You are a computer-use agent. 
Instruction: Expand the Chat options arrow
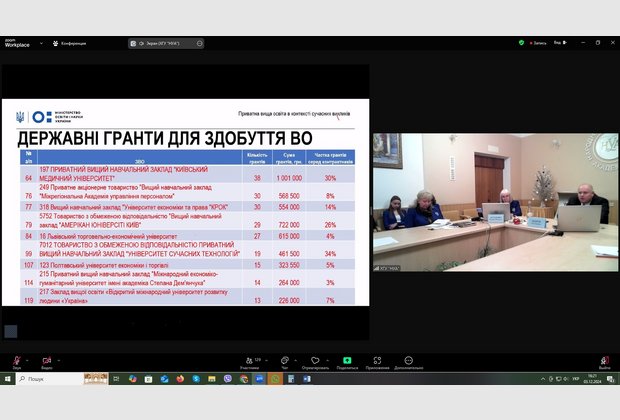[295, 360]
